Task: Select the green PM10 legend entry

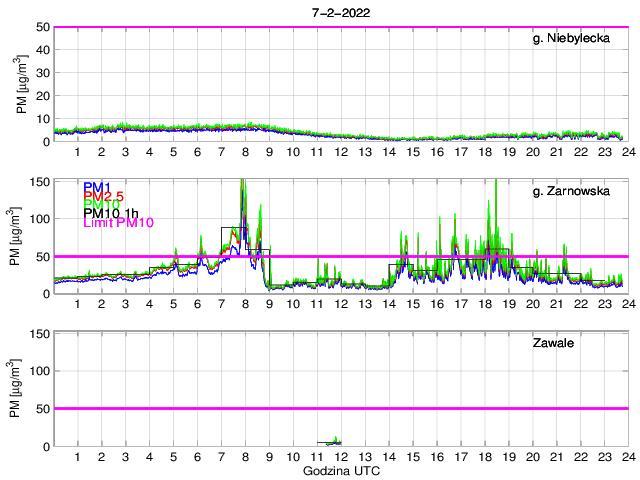Action: coord(100,205)
